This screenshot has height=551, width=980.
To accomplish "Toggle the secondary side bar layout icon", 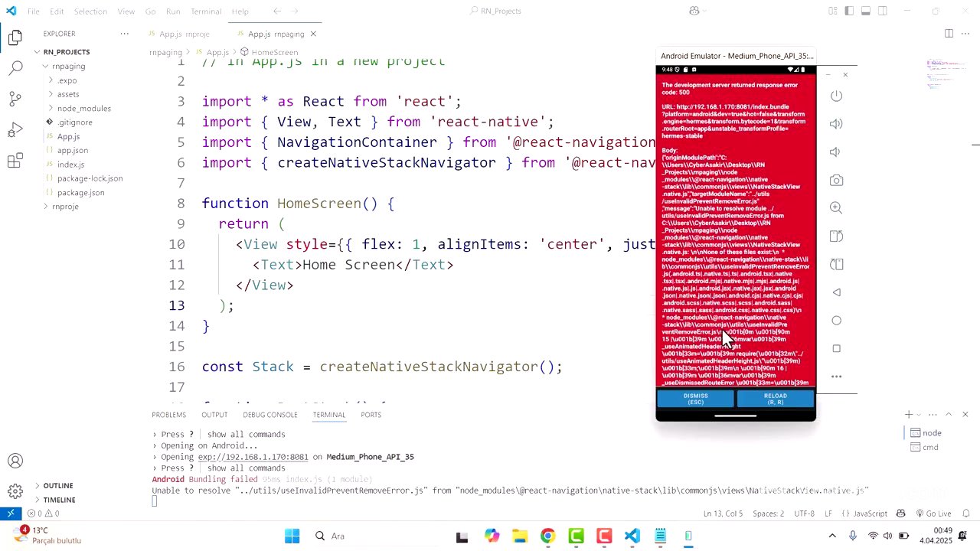I will (x=883, y=11).
